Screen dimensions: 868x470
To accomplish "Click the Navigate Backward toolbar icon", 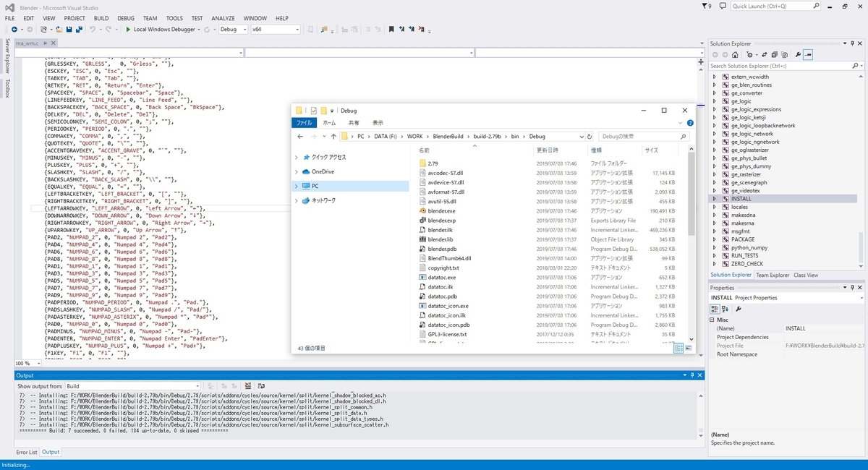I will 14,30.
